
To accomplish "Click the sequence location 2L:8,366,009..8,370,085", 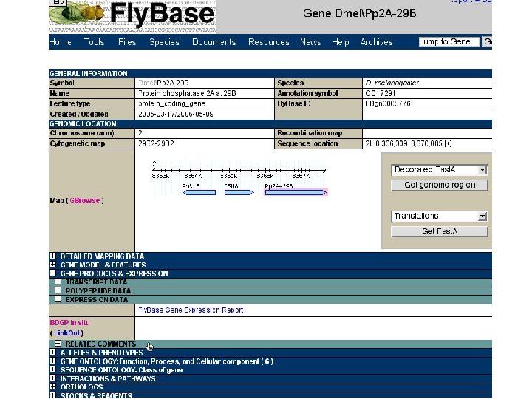I will click(409, 143).
